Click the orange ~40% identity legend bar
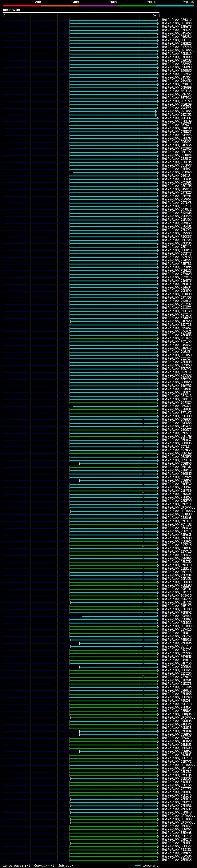Screen dimensions: 197x868 (x=60, y=6)
